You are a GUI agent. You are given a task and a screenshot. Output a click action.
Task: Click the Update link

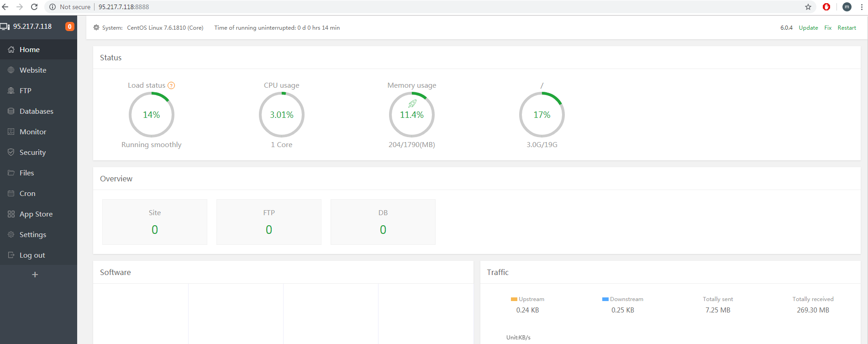point(808,28)
